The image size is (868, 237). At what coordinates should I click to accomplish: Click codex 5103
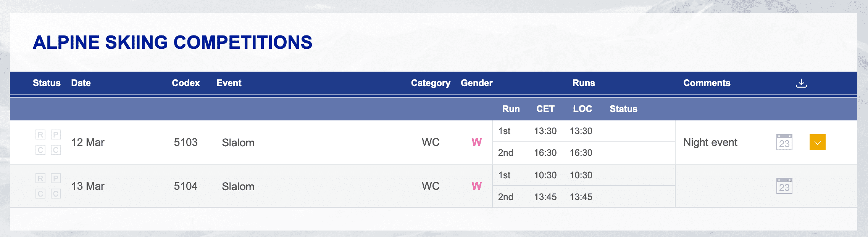186,143
